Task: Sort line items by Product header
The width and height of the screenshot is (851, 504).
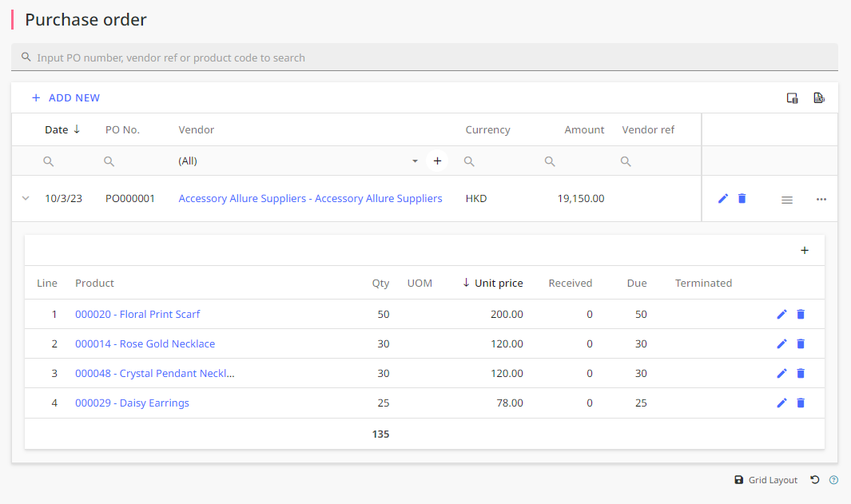Action: pyautogui.click(x=94, y=284)
